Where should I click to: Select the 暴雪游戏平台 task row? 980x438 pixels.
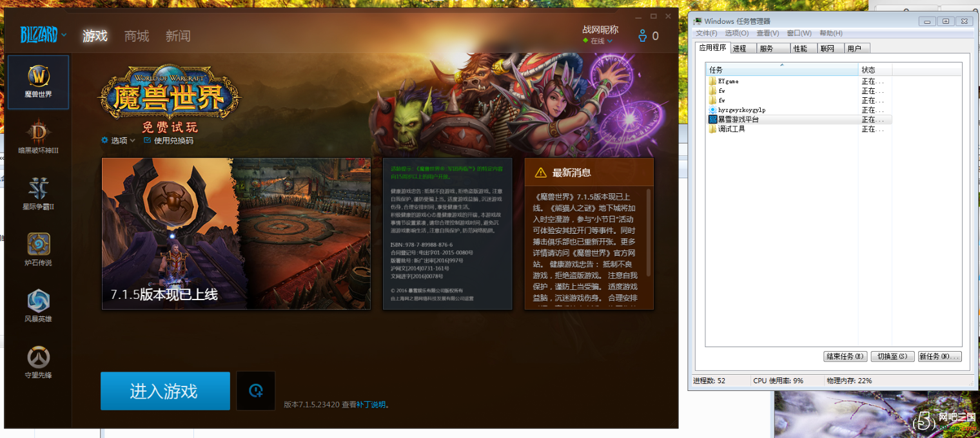click(x=799, y=119)
